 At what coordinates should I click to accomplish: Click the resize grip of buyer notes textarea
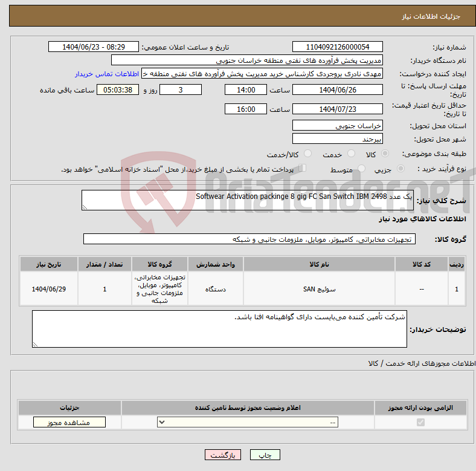(x=35, y=344)
